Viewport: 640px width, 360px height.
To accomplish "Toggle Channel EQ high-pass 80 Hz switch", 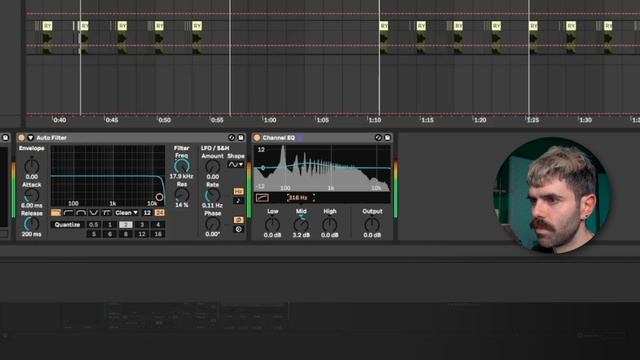I will tap(262, 198).
